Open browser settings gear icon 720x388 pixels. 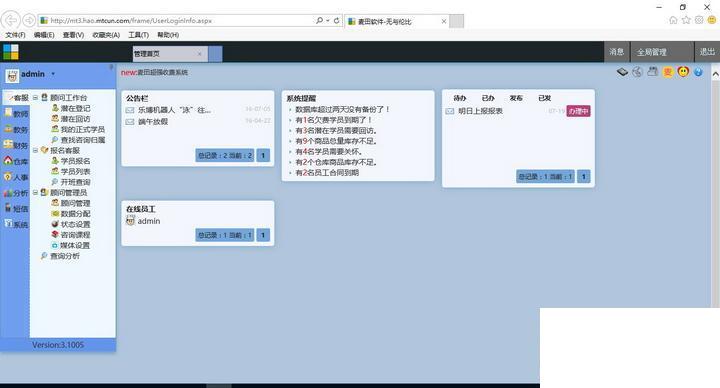pyautogui.click(x=699, y=20)
